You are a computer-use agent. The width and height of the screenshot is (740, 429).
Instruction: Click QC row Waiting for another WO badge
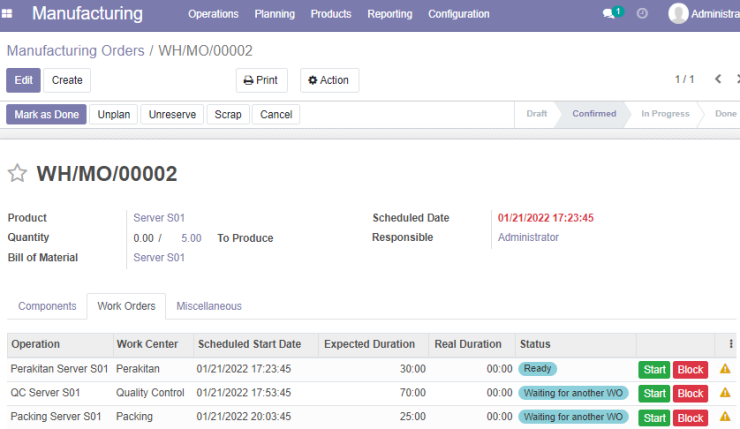573,393
